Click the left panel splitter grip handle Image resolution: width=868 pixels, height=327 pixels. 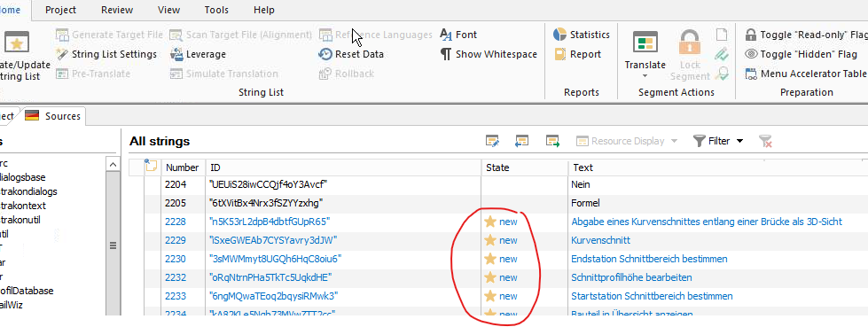point(113,245)
